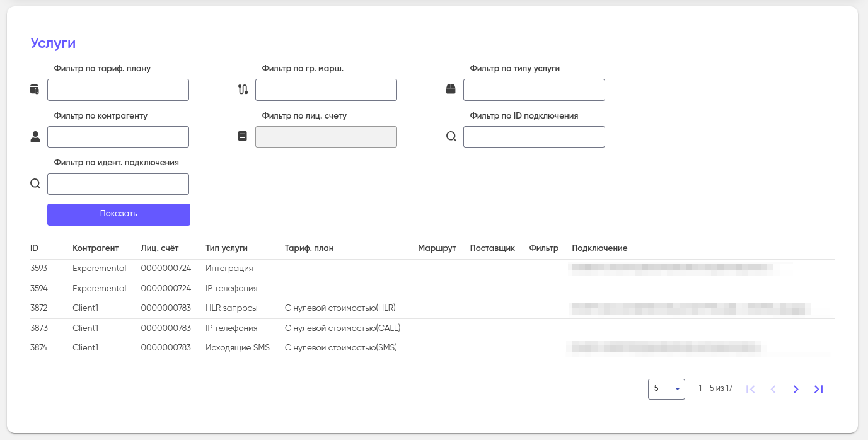
Task: Select the Исходящие SMS service row
Action: point(237,348)
